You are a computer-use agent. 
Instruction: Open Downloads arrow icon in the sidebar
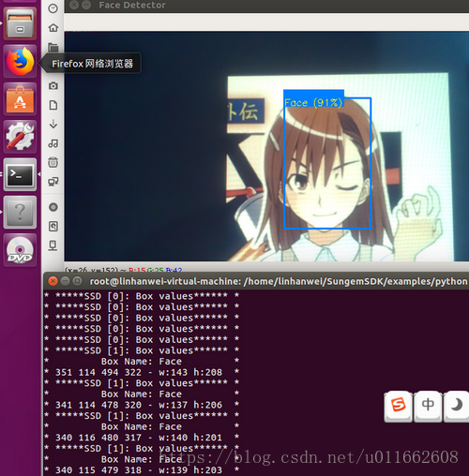tap(53, 124)
